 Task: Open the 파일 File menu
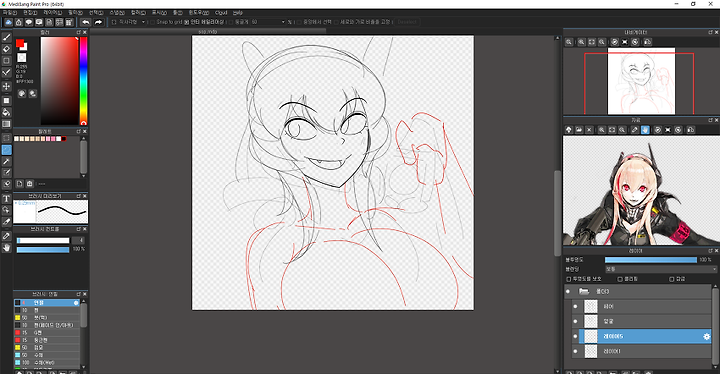(x=10, y=13)
